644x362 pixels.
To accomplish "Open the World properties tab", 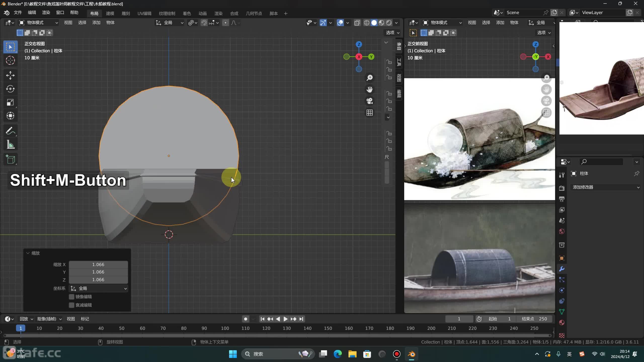I will coord(562,231).
